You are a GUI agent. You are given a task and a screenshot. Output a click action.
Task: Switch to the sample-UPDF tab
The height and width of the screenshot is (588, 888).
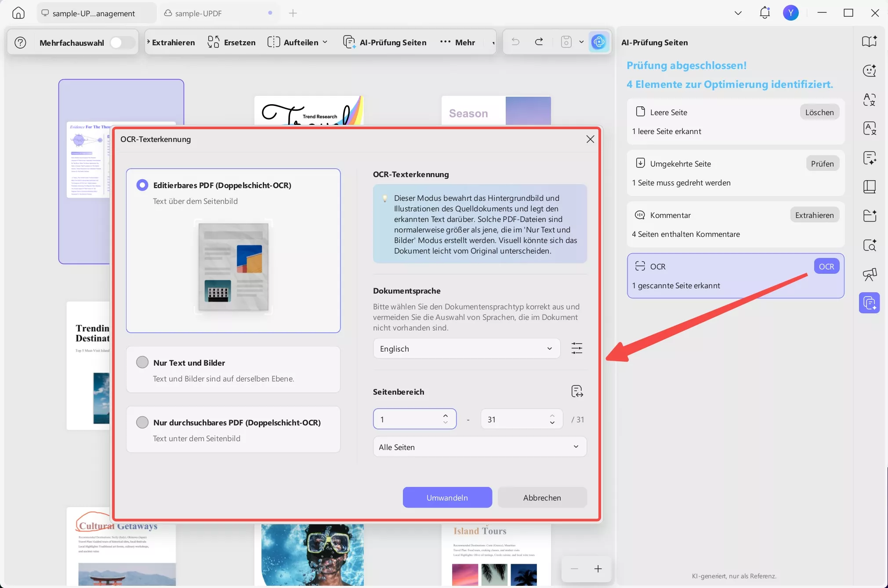click(199, 13)
